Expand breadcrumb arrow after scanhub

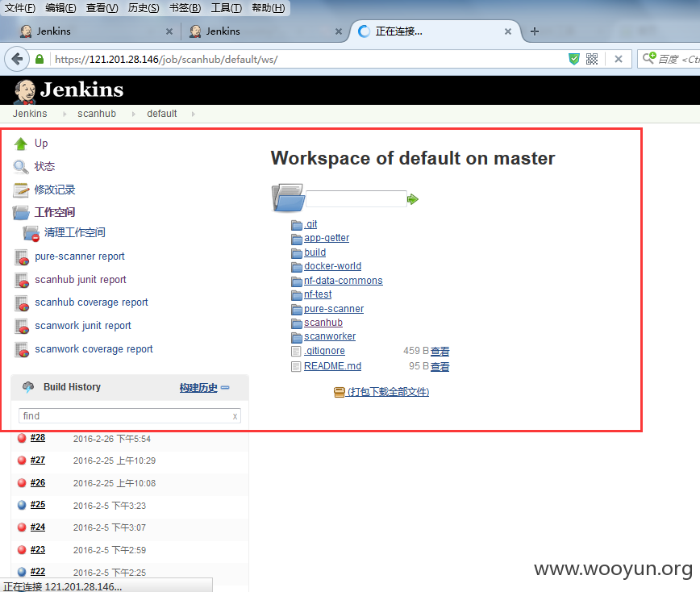[x=134, y=114]
